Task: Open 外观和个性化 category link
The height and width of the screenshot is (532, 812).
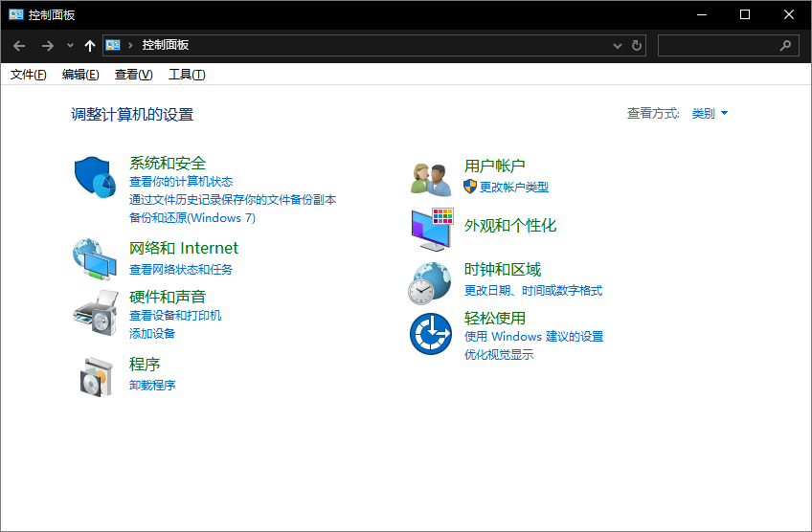Action: click(510, 226)
